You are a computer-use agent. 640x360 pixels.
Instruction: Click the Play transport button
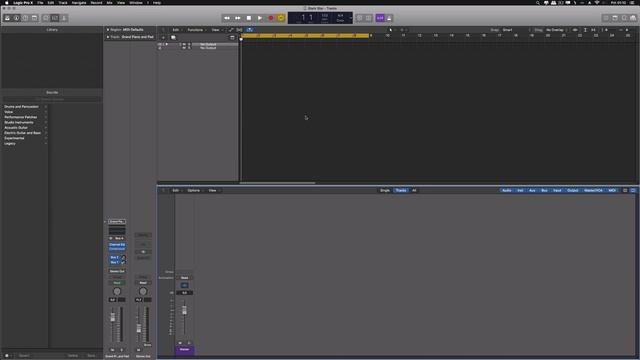tap(260, 18)
